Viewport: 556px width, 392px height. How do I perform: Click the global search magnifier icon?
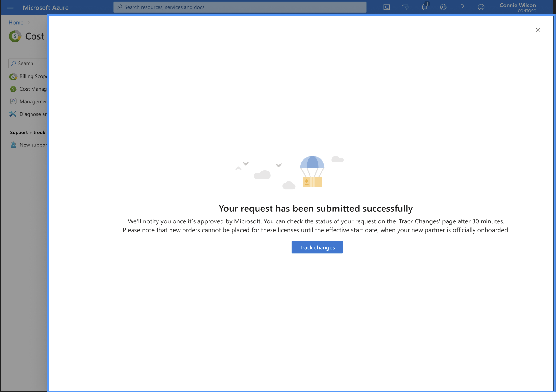click(120, 7)
